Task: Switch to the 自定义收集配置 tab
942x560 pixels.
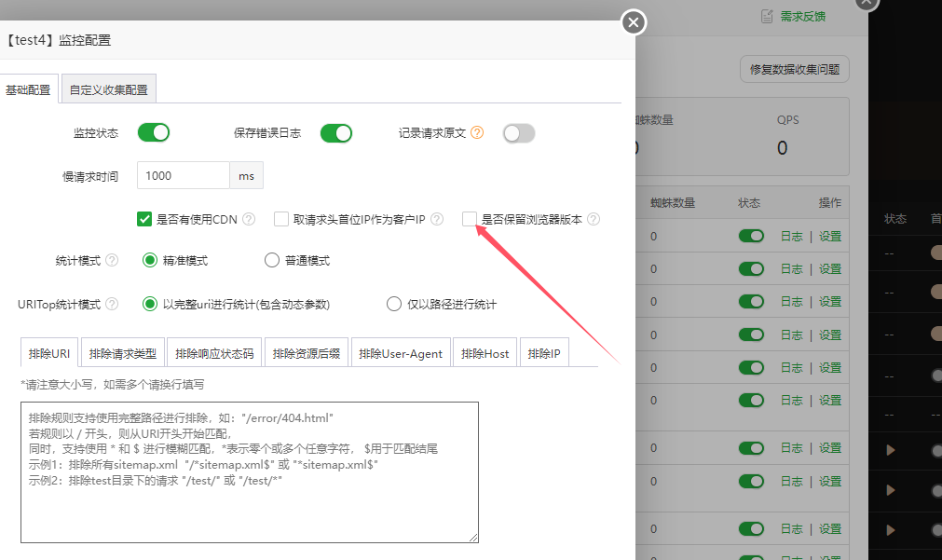Action: click(x=108, y=90)
